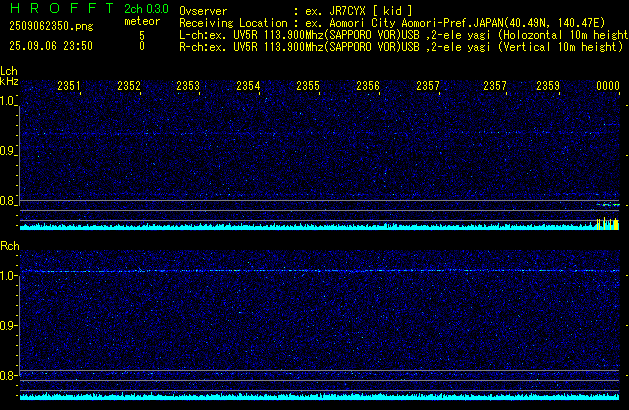Click the meteor count value 0
The height and width of the screenshot is (410, 629).
[x=142, y=46]
